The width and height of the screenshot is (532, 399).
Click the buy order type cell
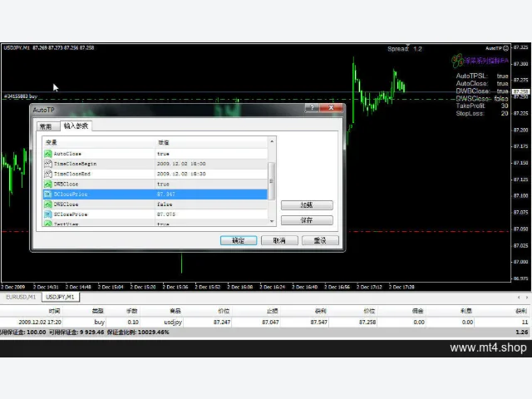pyautogui.click(x=100, y=322)
